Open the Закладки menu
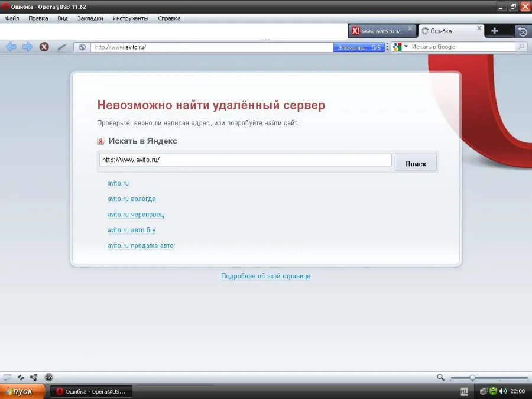Viewport: 532px width, 399px height. (x=90, y=18)
